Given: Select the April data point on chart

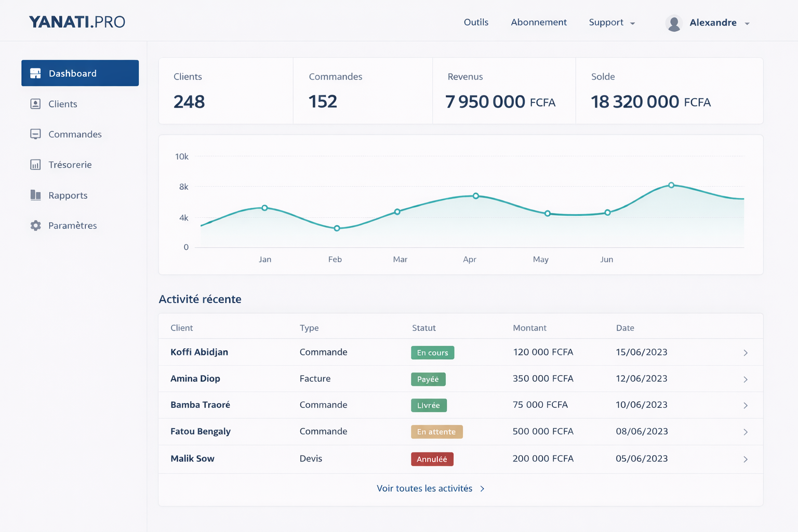Looking at the screenshot, I should (x=475, y=196).
